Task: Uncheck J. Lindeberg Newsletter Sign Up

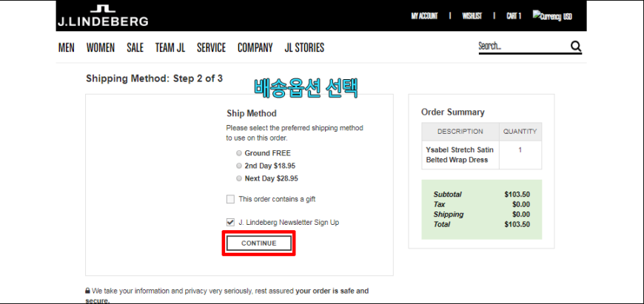Action: click(230, 223)
